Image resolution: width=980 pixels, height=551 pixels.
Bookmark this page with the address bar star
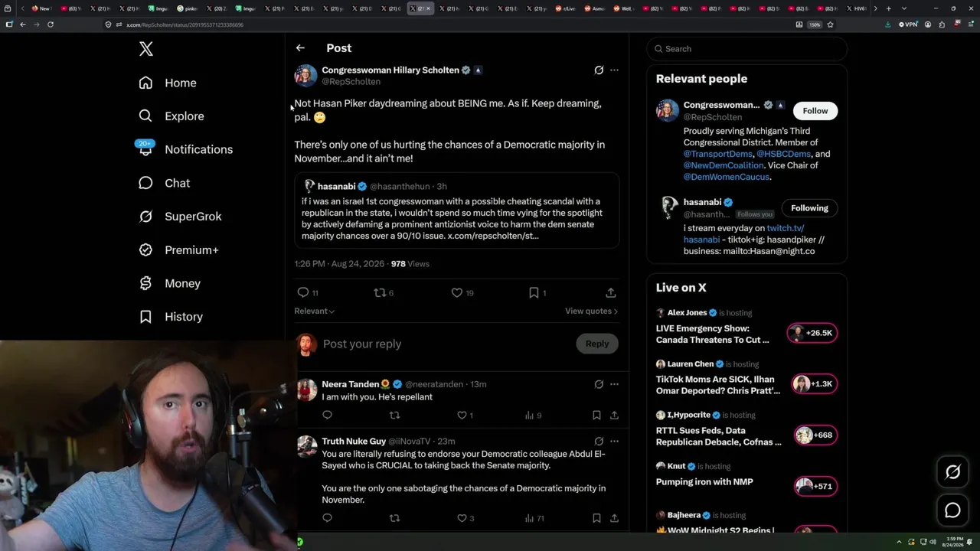(830, 24)
